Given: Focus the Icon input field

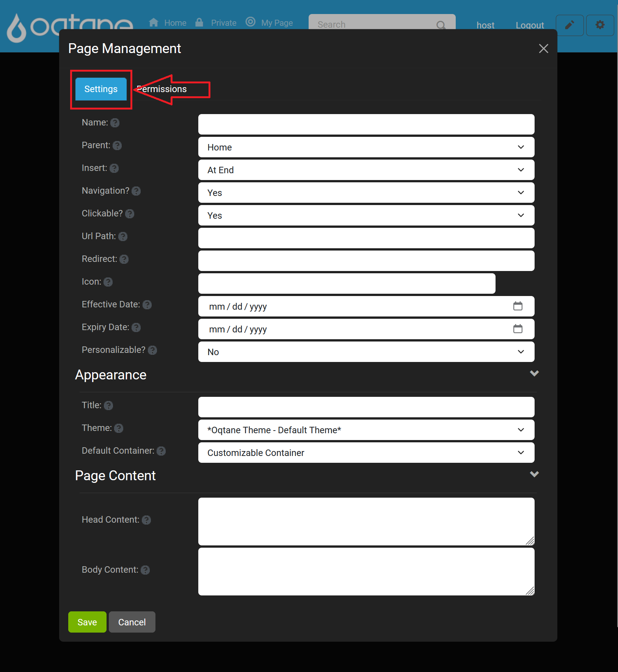Looking at the screenshot, I should [x=347, y=284].
